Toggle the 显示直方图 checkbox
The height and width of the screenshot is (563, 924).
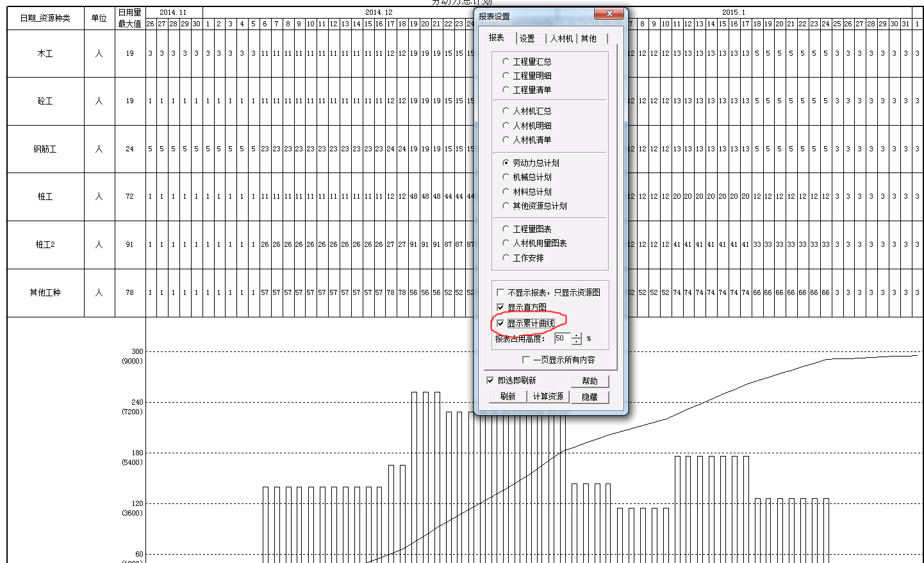pyautogui.click(x=500, y=307)
